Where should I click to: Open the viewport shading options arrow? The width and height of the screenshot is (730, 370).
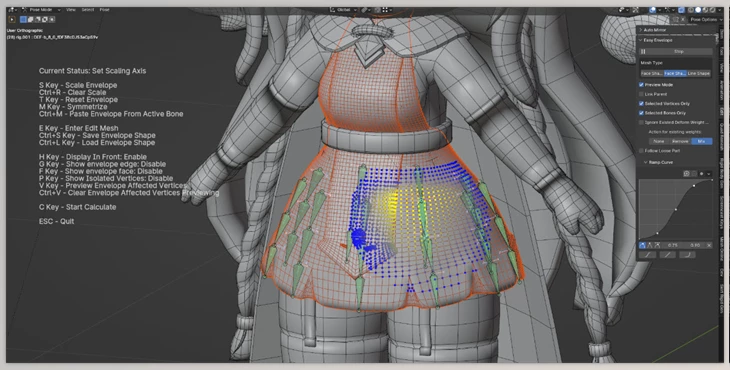(x=720, y=10)
